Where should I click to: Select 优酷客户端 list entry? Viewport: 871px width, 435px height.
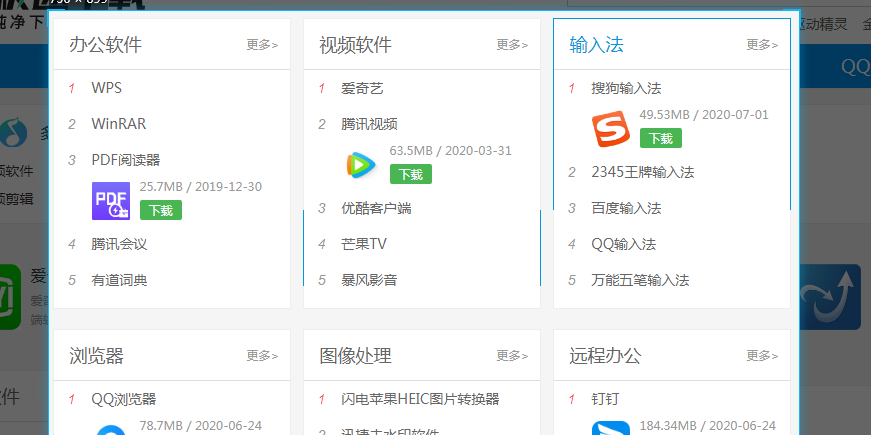click(377, 208)
